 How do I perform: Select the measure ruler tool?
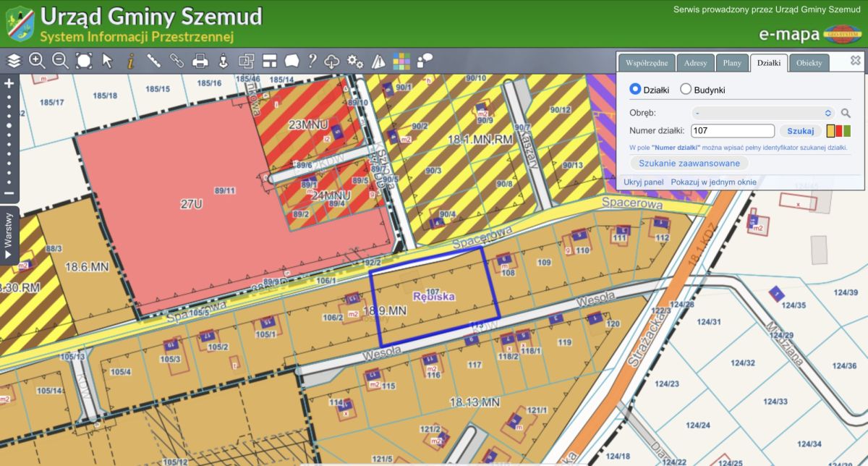point(153,61)
